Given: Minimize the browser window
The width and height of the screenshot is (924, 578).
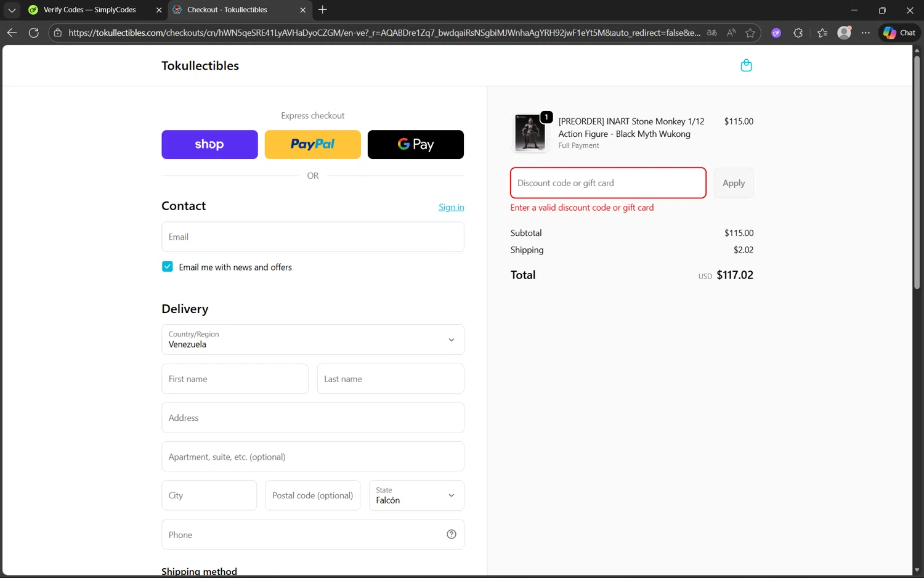Looking at the screenshot, I should [854, 10].
